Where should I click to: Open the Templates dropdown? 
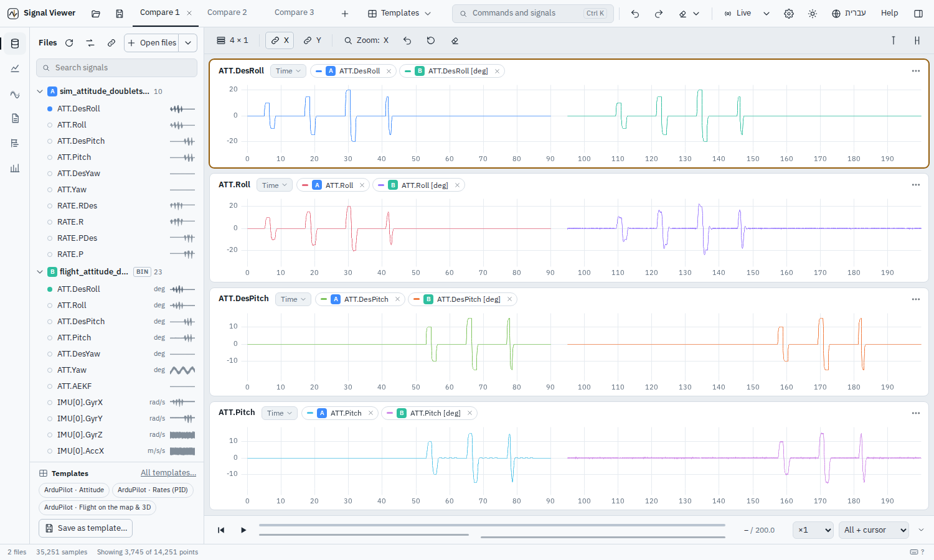click(399, 13)
